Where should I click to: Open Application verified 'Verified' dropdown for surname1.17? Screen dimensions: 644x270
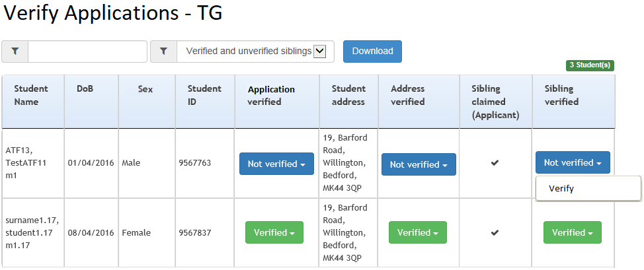(274, 232)
